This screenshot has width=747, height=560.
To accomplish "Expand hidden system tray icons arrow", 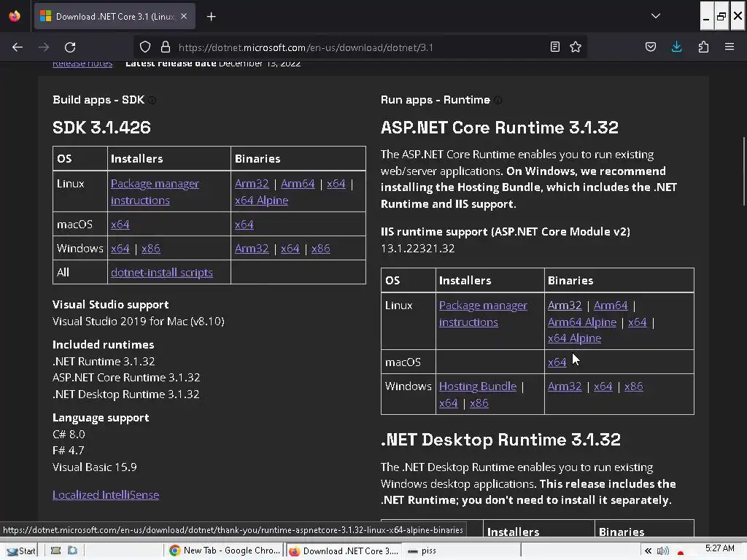I will coord(648,551).
